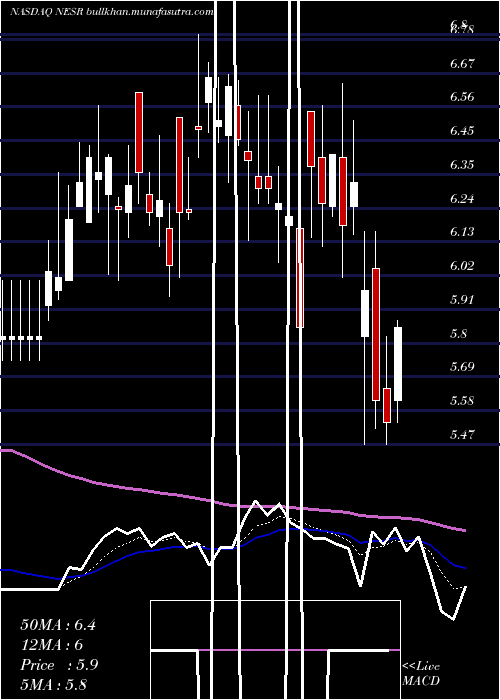Click the 6.35 price axis label
This screenshot has width=500, height=700.
(462, 165)
